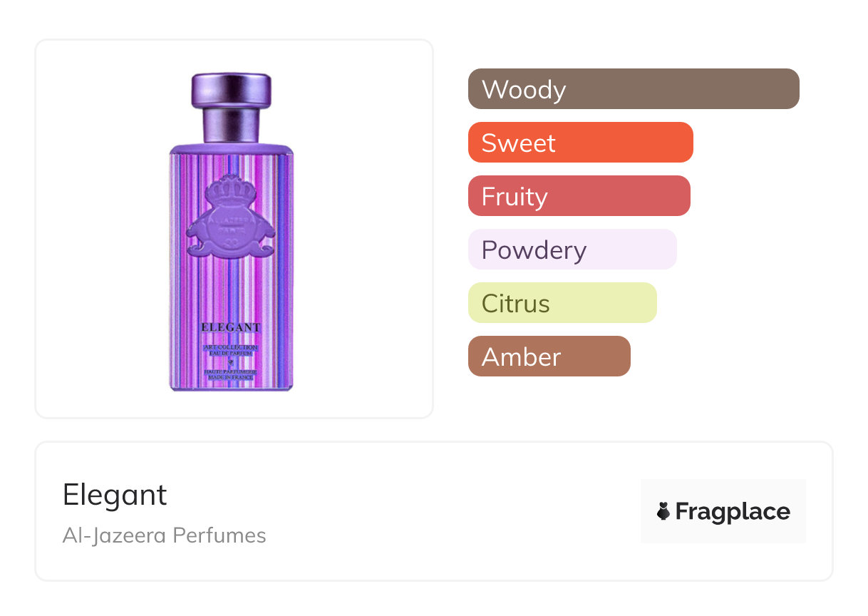Viewport: 868px width, 616px height.
Task: Click the Made in France text on bottle
Action: click(231, 379)
